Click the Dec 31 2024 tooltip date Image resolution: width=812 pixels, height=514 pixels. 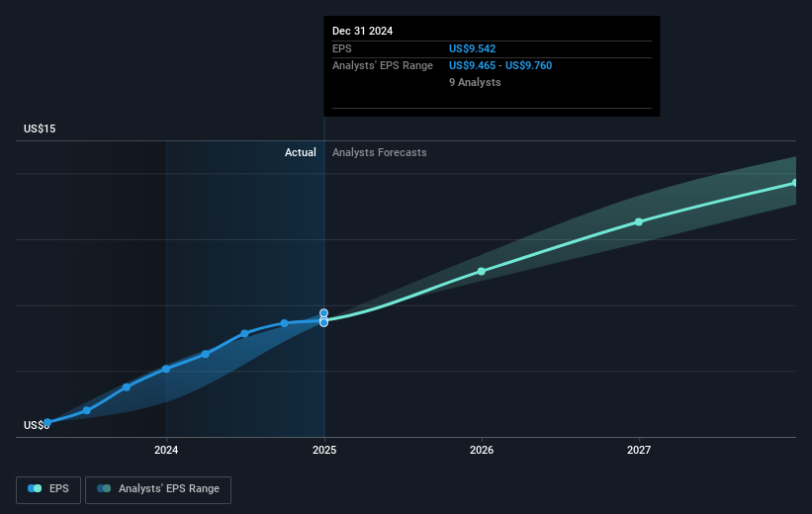[x=363, y=31]
